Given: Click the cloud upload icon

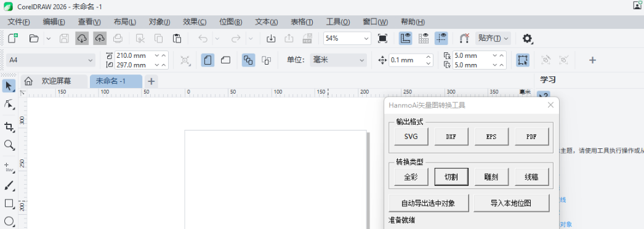Looking at the screenshot, I should (100, 39).
